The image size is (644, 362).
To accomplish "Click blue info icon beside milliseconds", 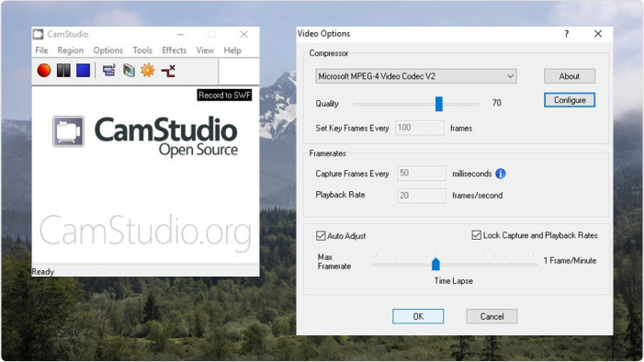I will click(501, 174).
